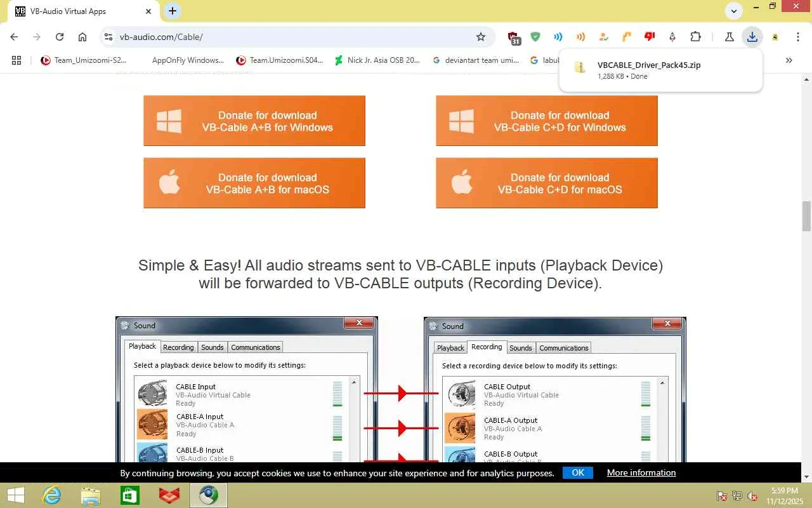This screenshot has height=508, width=812.
Task: Open Chrome Labs flask icon
Action: (730, 37)
